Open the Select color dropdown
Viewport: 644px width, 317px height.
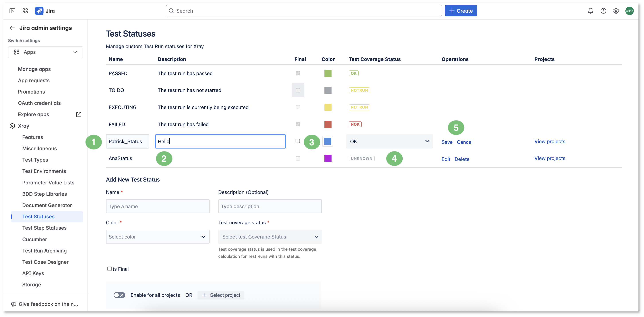157,237
